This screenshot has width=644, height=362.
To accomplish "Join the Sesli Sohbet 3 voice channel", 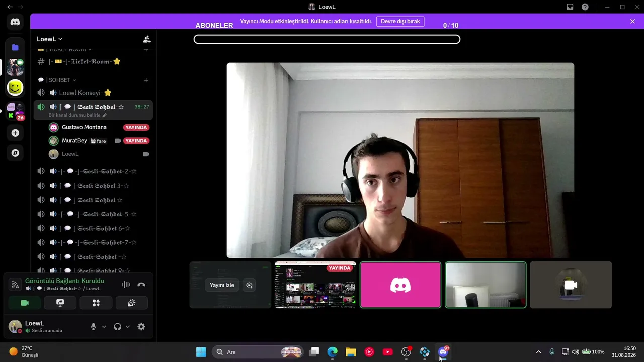I will point(93,186).
